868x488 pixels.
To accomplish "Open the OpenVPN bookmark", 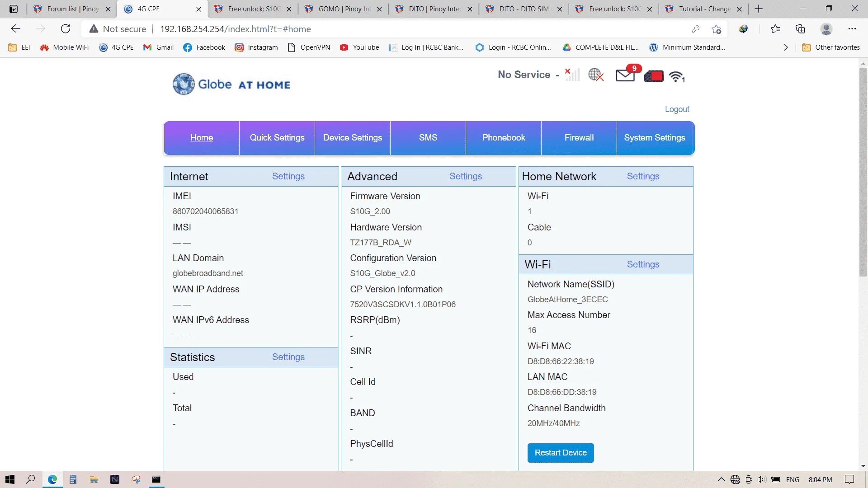I will click(x=309, y=47).
